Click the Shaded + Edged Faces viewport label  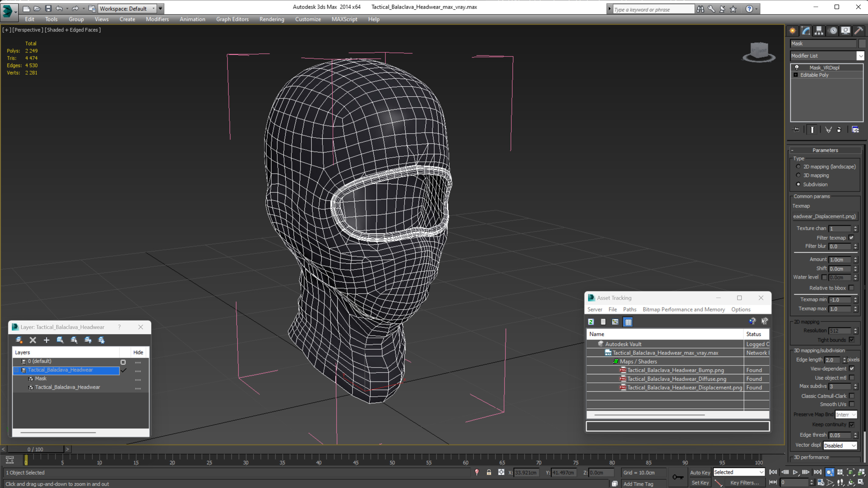(x=72, y=29)
